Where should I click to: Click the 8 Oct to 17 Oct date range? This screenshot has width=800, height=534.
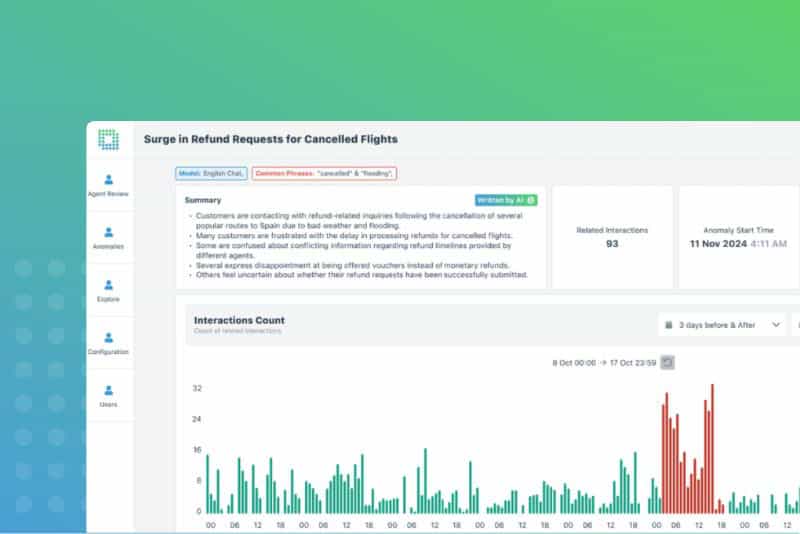click(602, 362)
